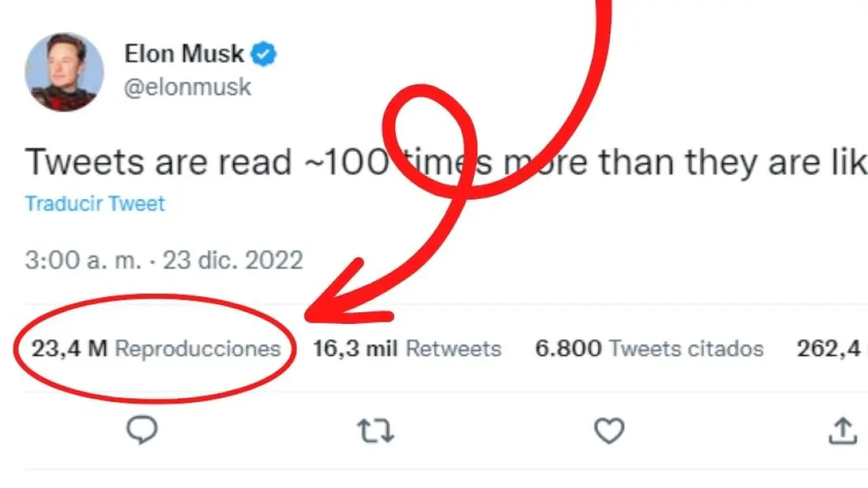The image size is (868, 488).
Task: Open the 16,3 mil Retweets list
Action: (x=407, y=349)
